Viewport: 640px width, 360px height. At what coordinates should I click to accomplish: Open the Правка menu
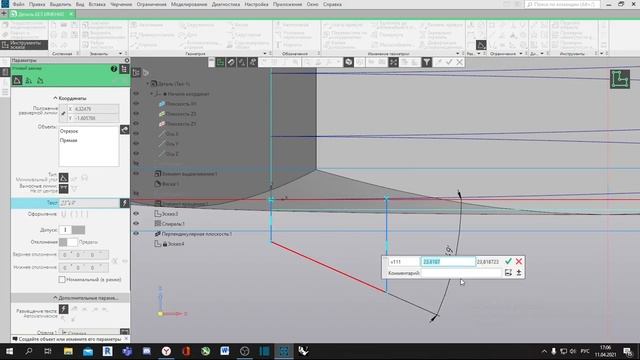click(37, 4)
